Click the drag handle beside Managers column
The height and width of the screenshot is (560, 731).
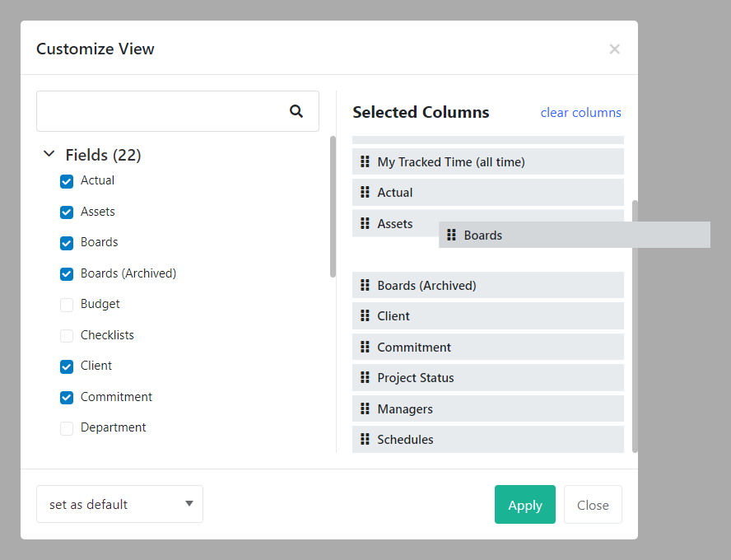[x=365, y=408]
